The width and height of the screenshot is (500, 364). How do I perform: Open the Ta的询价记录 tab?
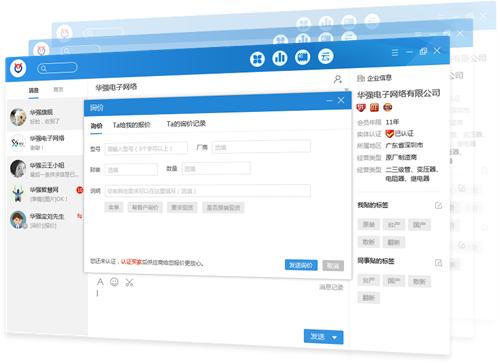186,124
